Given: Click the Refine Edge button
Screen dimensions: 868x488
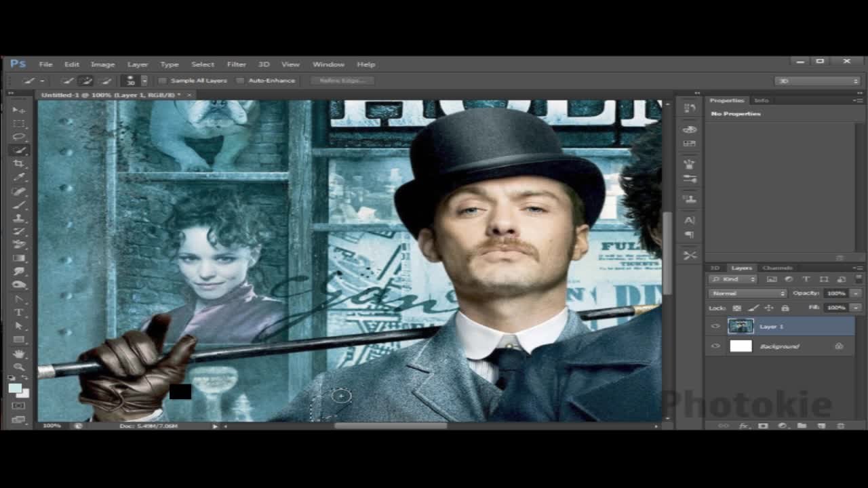Looking at the screenshot, I should coord(342,81).
